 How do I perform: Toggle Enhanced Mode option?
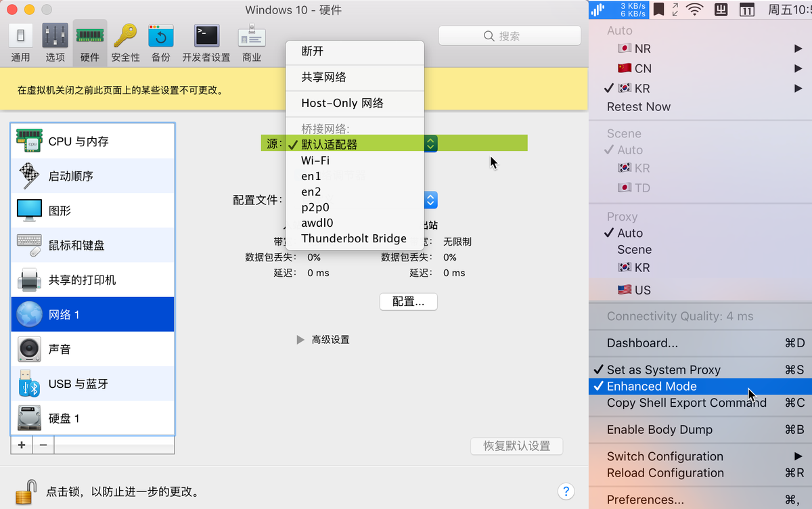[x=700, y=386]
